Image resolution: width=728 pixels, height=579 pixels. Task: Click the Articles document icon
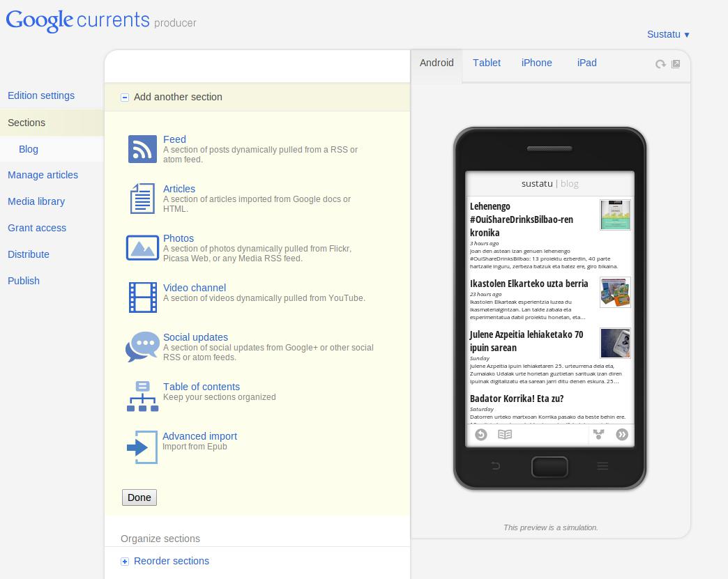[142, 199]
